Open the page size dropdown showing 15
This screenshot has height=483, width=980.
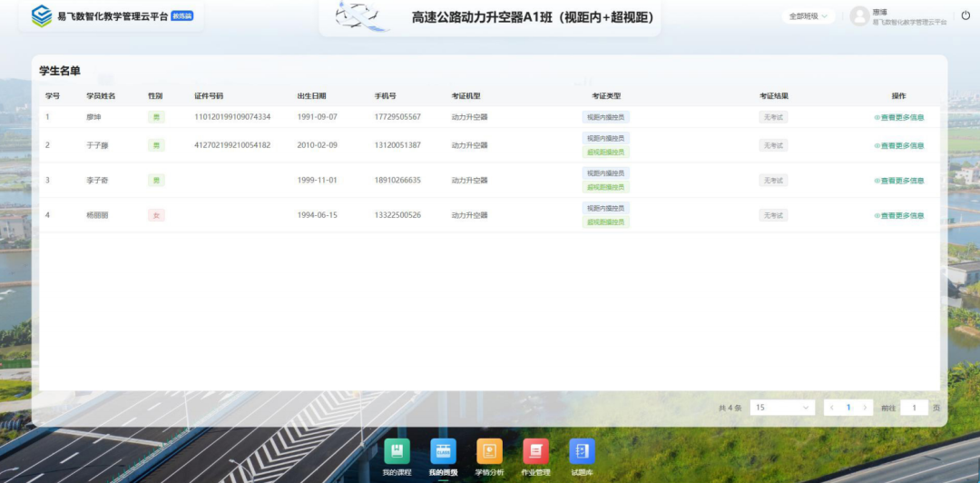point(781,408)
